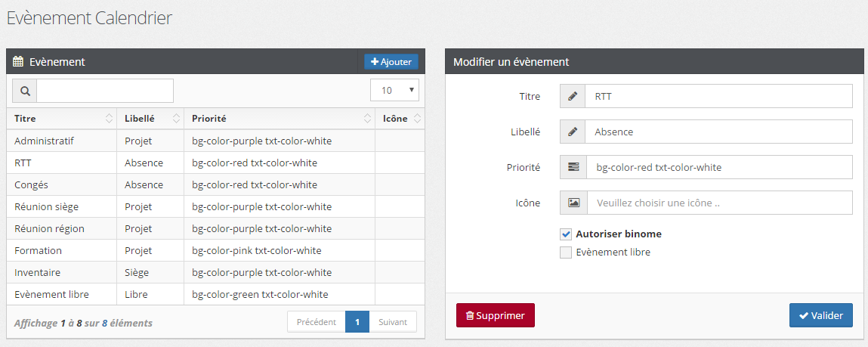Screen dimensions: 868x347
Task: Sort table by Titre column arrows
Action: 109,119
